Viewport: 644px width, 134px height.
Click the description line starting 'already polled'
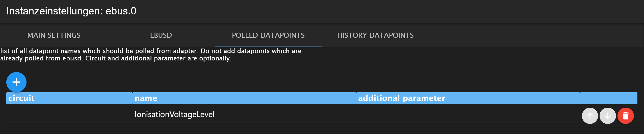[116, 58]
